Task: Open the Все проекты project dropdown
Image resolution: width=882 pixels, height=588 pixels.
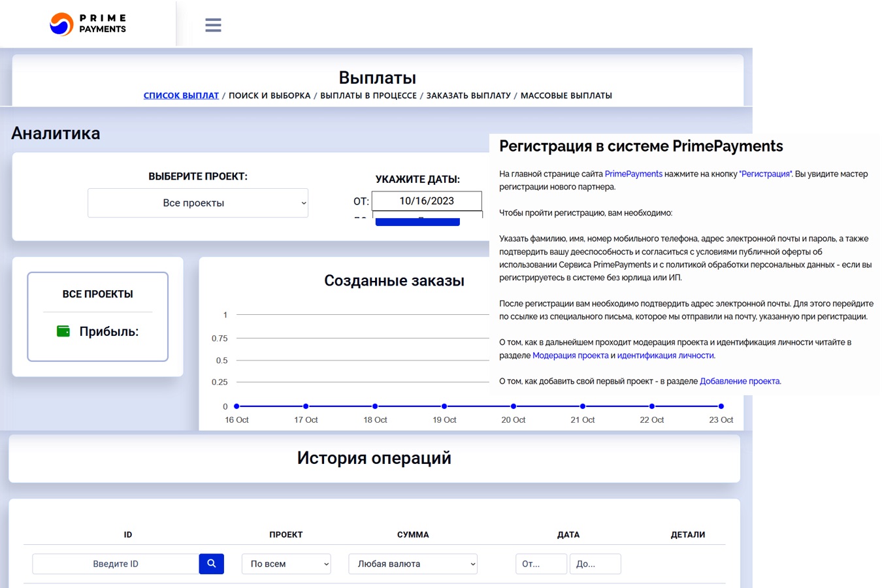Action: point(198,203)
